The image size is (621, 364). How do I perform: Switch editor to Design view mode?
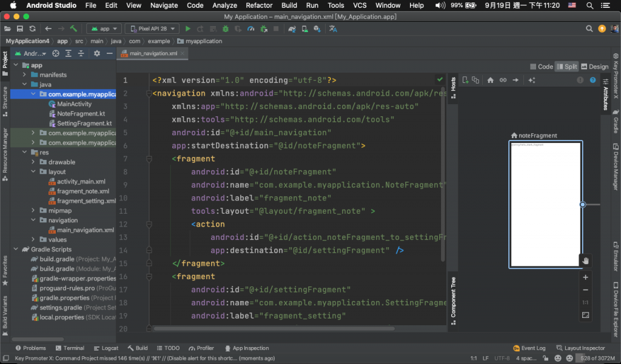click(x=594, y=67)
